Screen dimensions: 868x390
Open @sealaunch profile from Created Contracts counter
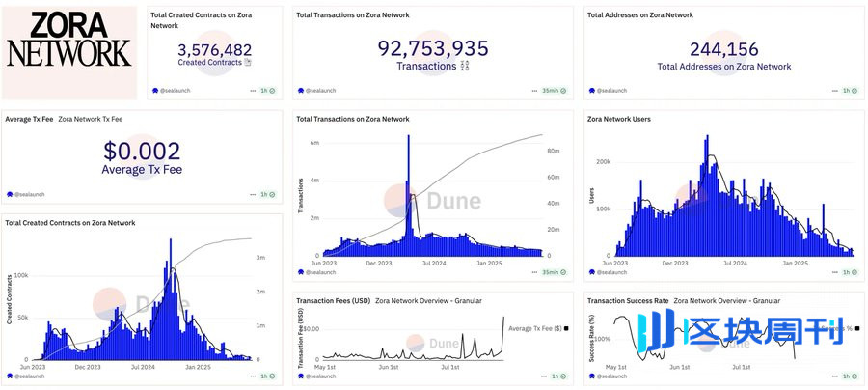171,91
